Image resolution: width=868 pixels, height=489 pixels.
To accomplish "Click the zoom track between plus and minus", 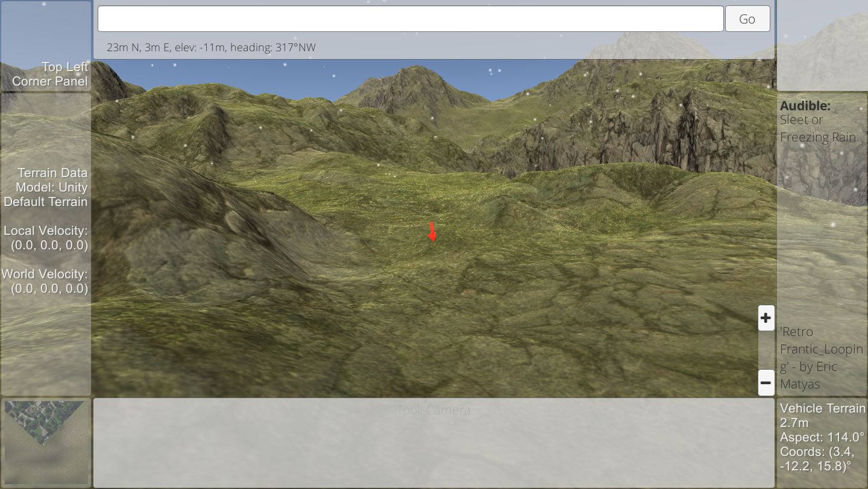I will pos(766,350).
